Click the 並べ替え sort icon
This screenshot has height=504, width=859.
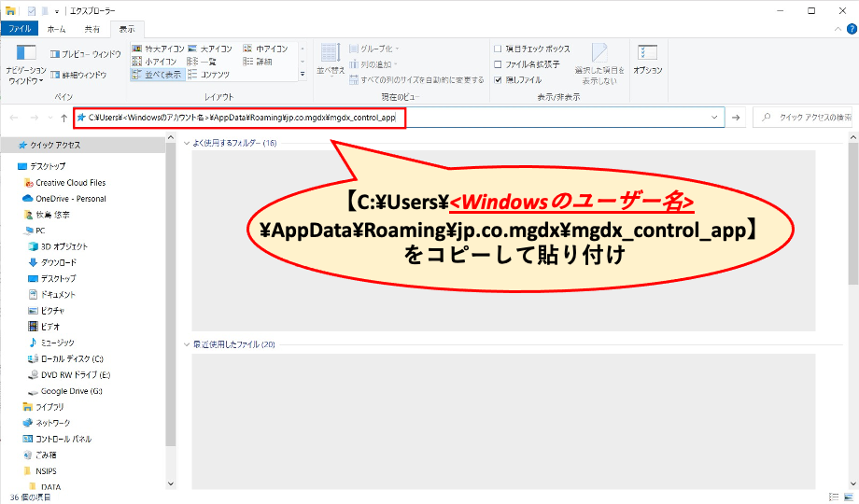pyautogui.click(x=331, y=60)
